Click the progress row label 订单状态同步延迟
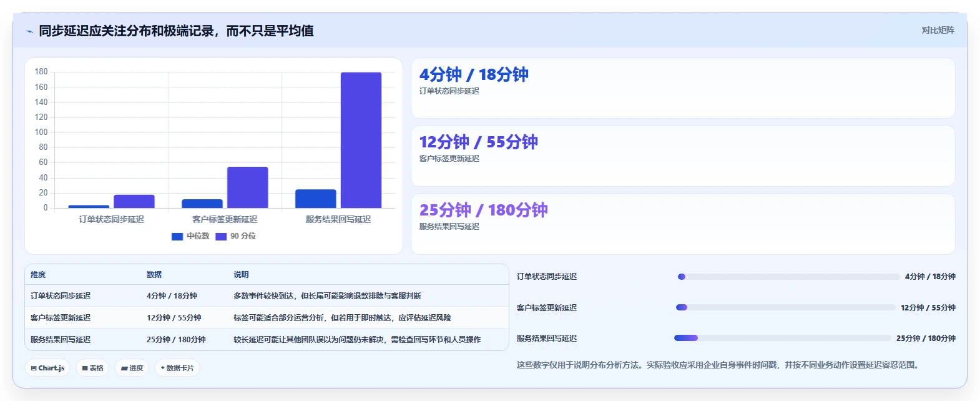Screen dimensions: 980x401 tap(547, 277)
